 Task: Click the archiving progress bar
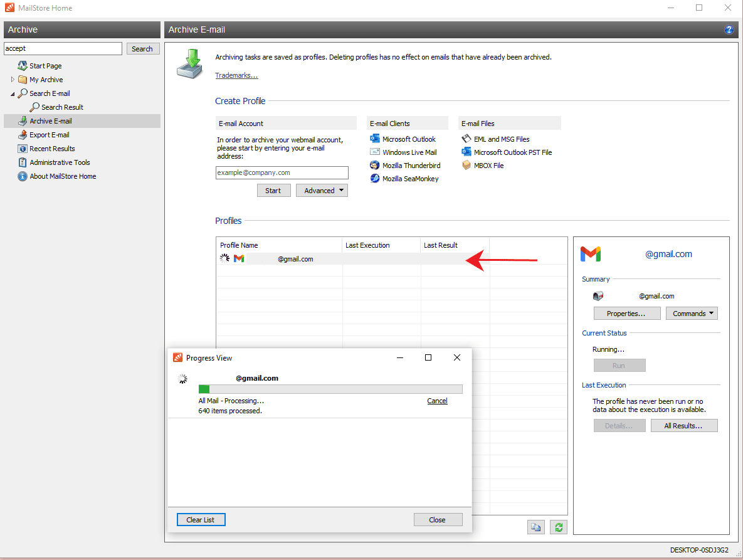tap(330, 389)
